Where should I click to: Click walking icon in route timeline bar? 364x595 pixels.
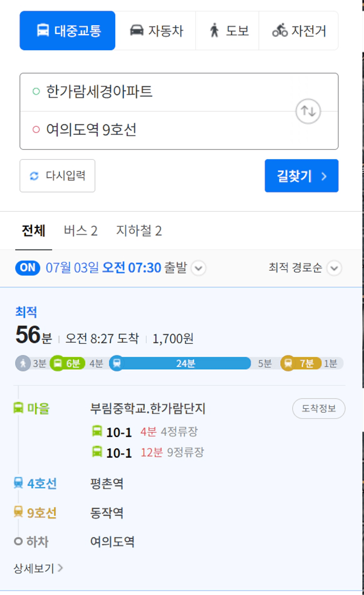[x=23, y=363]
